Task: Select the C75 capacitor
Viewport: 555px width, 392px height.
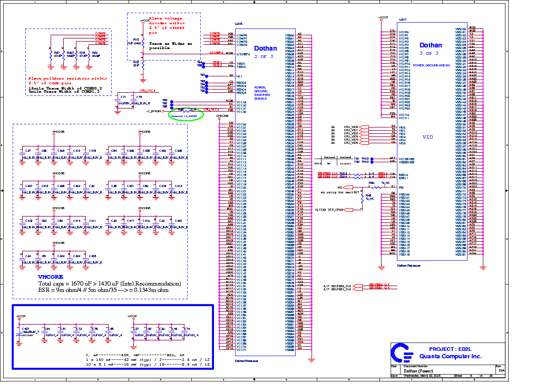Action: click(134, 100)
